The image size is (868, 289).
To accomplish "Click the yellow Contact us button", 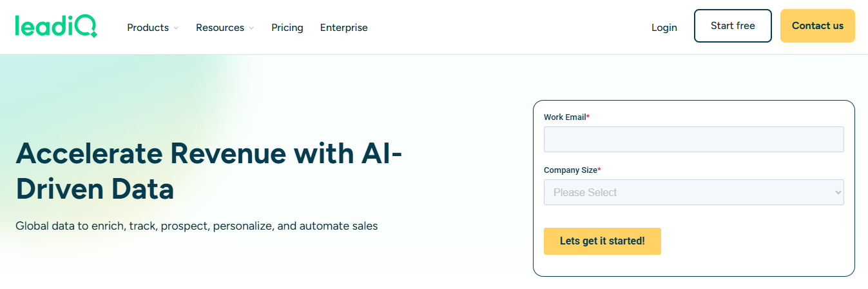I will pos(818,26).
